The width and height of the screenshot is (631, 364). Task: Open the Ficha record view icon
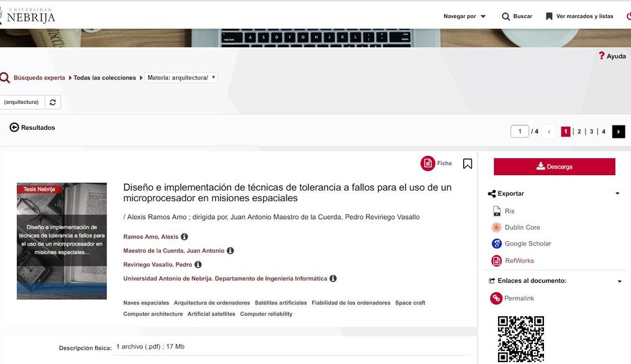click(x=428, y=163)
